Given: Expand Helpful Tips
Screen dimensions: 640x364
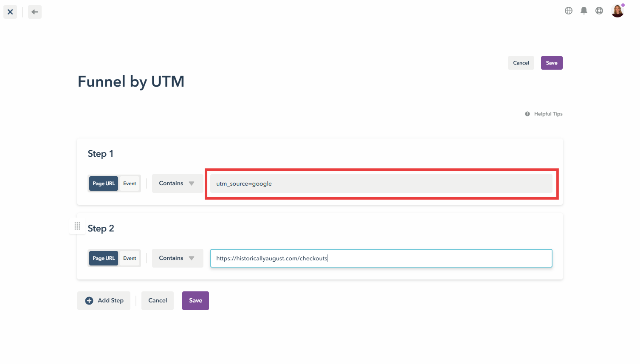Looking at the screenshot, I should tap(548, 113).
